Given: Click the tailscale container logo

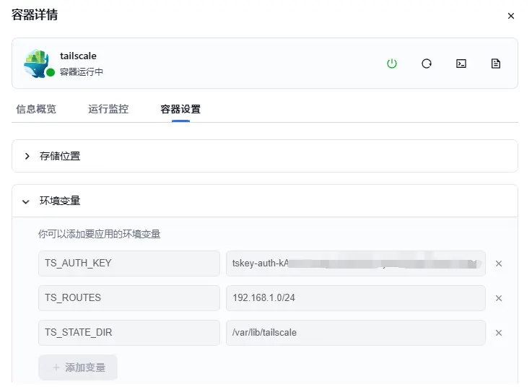Looking at the screenshot, I should pos(37,64).
